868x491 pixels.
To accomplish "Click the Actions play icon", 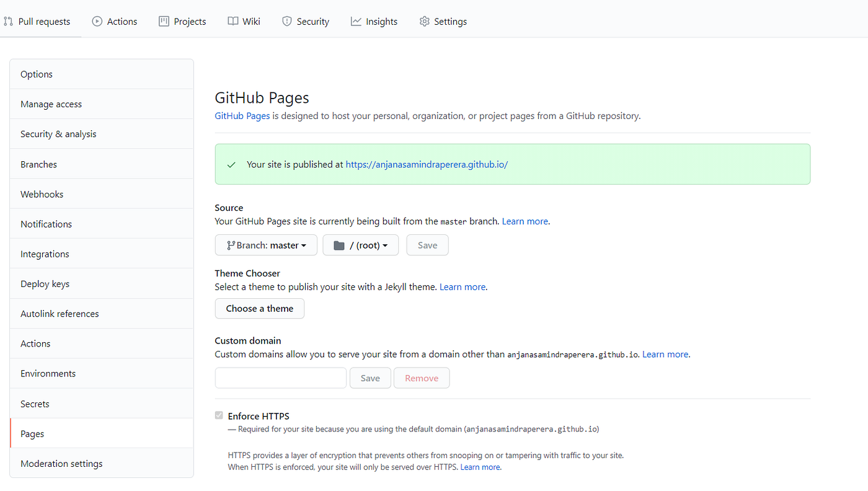I will tap(97, 20).
